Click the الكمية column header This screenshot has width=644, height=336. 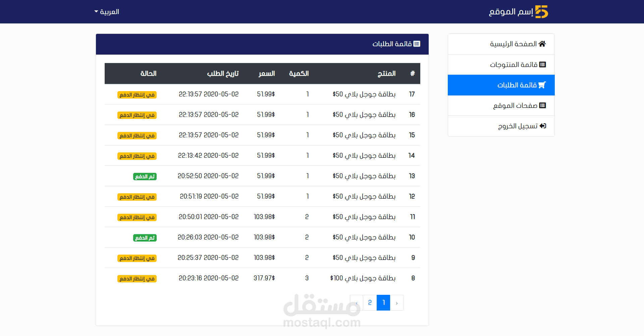[x=299, y=73]
